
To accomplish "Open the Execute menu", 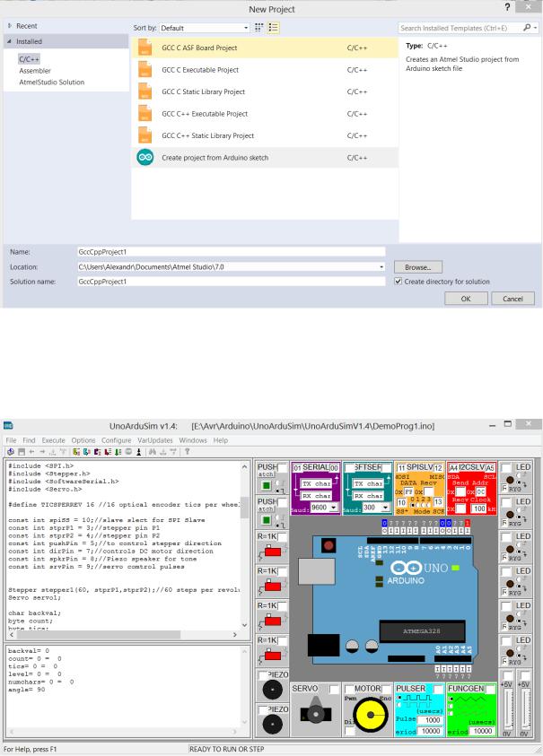I will tap(53, 440).
